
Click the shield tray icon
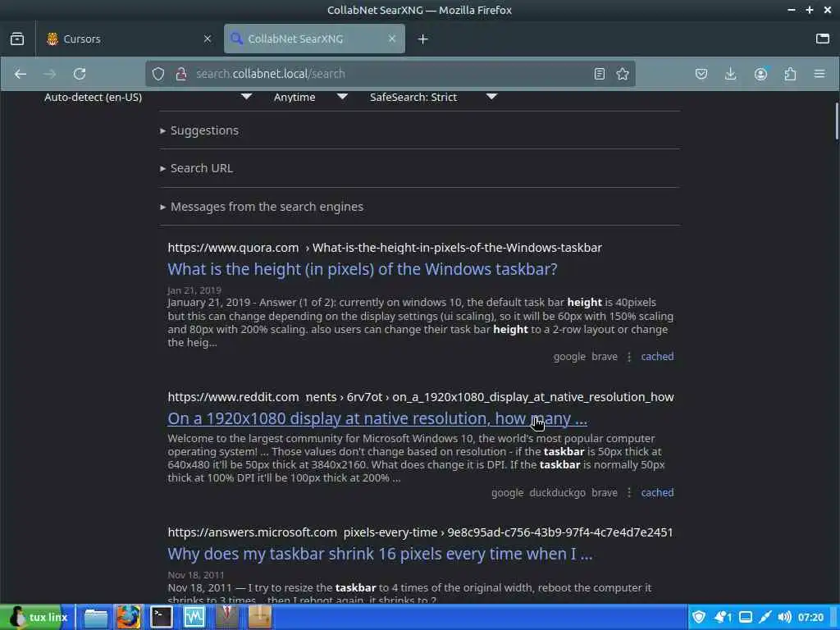[x=699, y=617]
